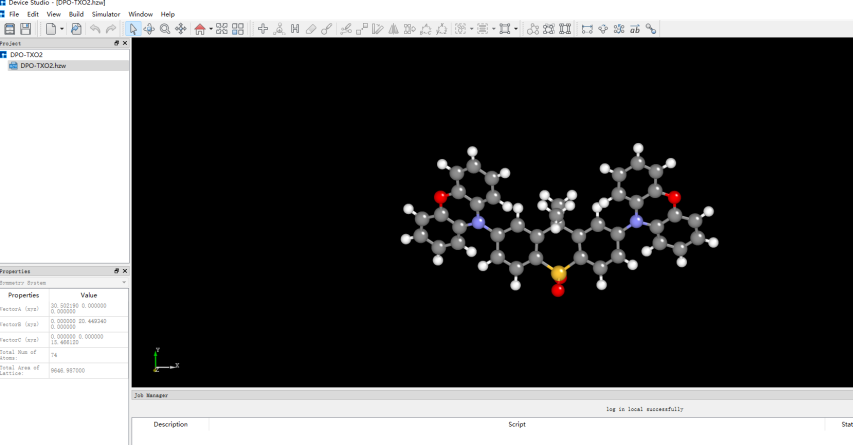
Task: Click the mirror reflection icon
Action: point(393,29)
